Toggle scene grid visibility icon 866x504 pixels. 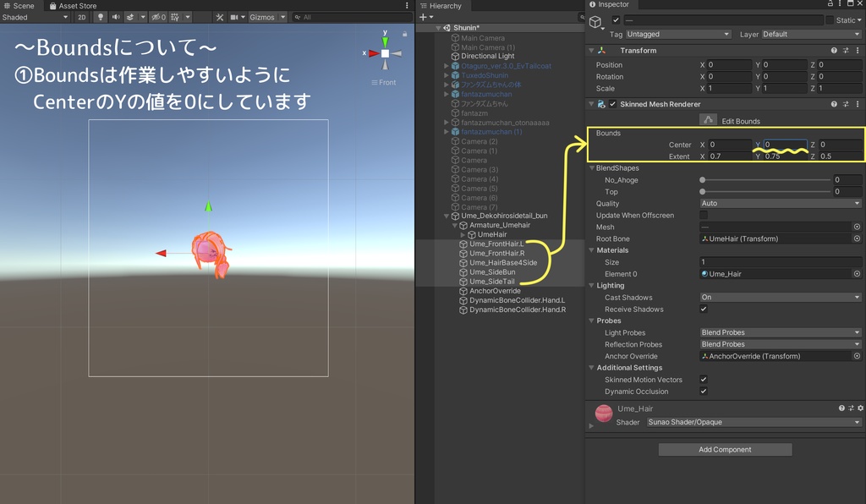(x=175, y=17)
